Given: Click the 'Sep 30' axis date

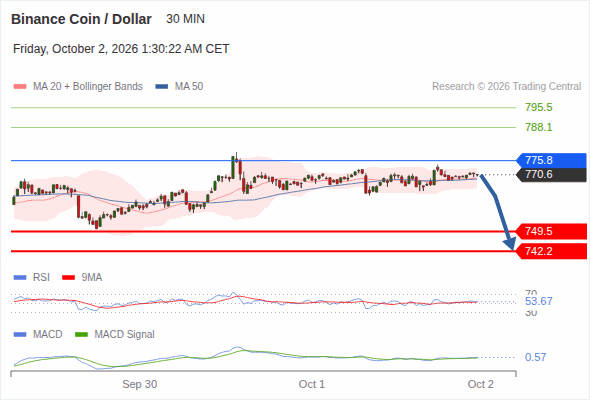Looking at the screenshot, I should tap(140, 384).
